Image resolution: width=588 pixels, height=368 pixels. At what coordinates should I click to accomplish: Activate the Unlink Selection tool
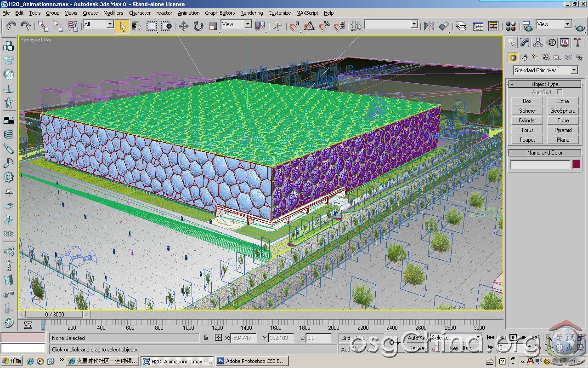(x=58, y=26)
